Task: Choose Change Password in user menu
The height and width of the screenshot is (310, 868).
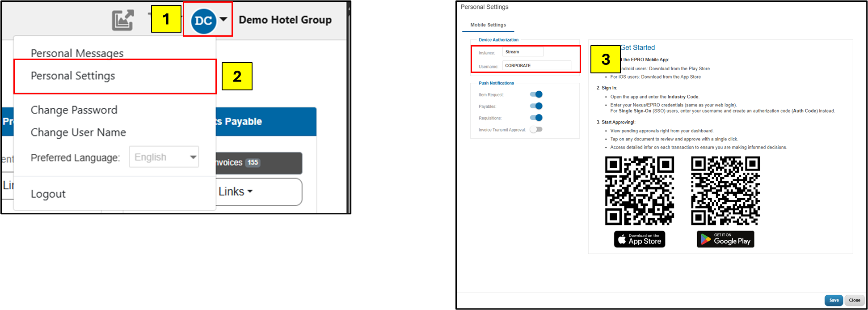Action: [x=74, y=110]
